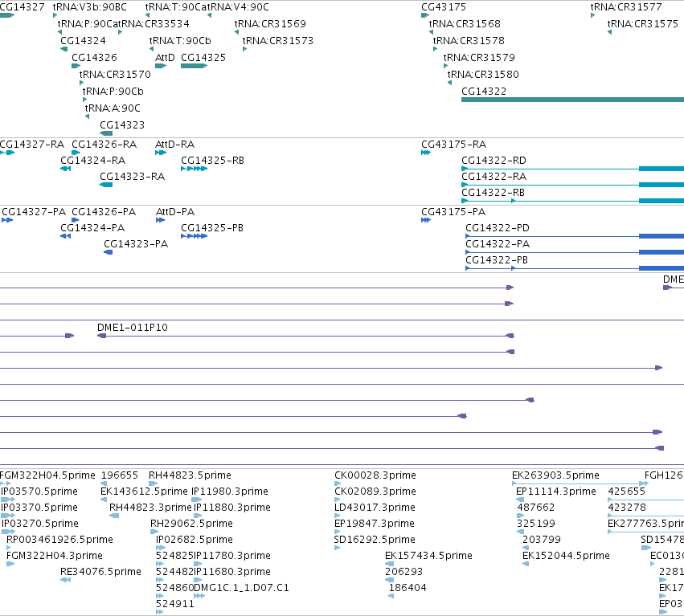The width and height of the screenshot is (684, 616).
Task: Click tRNA:CR31580 feature
Action: [449, 83]
